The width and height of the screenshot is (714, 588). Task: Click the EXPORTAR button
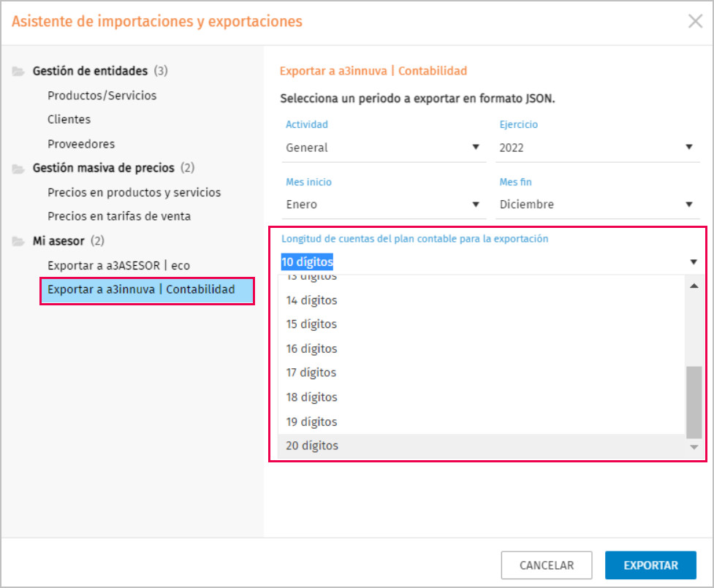coord(650,565)
